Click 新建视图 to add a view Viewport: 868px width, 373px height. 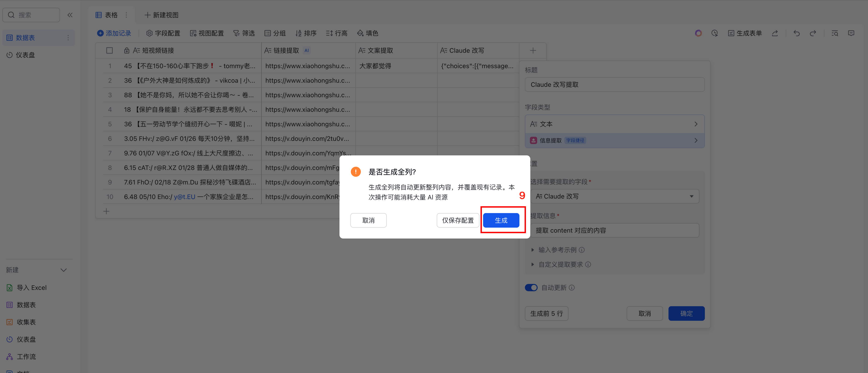click(162, 15)
